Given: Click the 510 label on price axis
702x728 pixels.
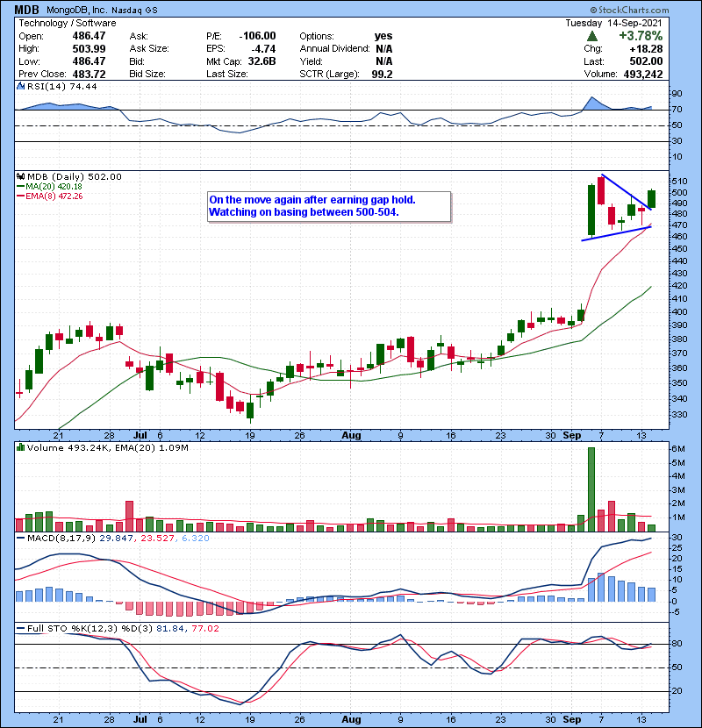Looking at the screenshot, I should coord(680,181).
